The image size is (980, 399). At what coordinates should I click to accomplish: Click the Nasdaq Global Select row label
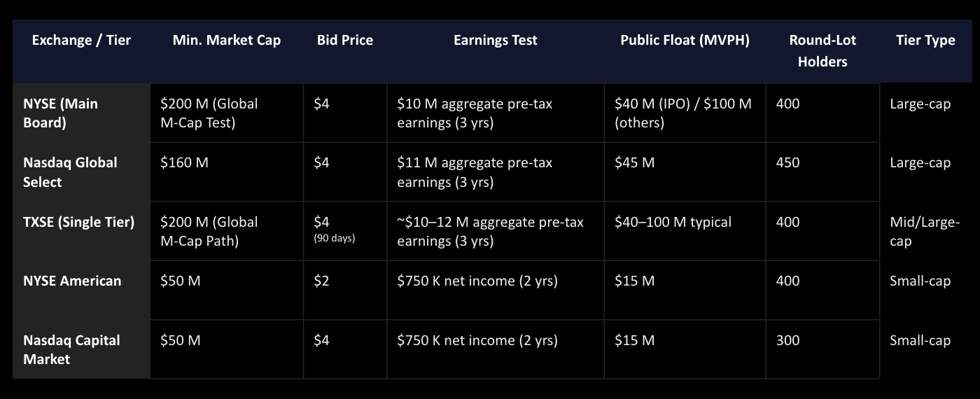[x=70, y=172]
